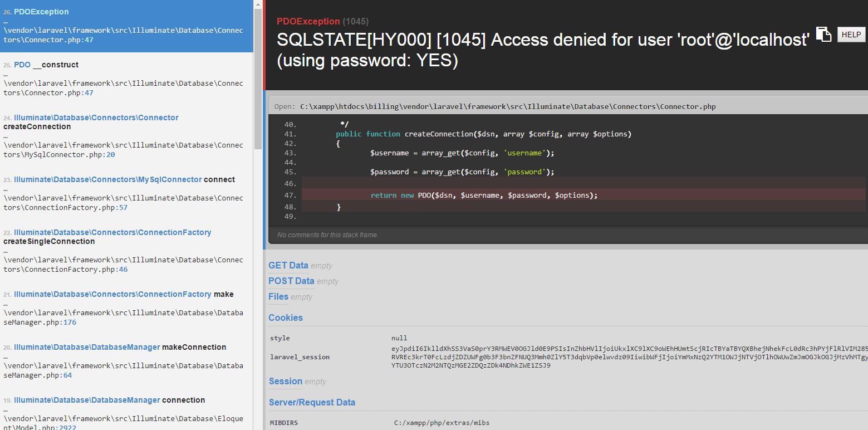Jump to Server/Request Data section
Screen dimensions: 868x430
click(312, 402)
